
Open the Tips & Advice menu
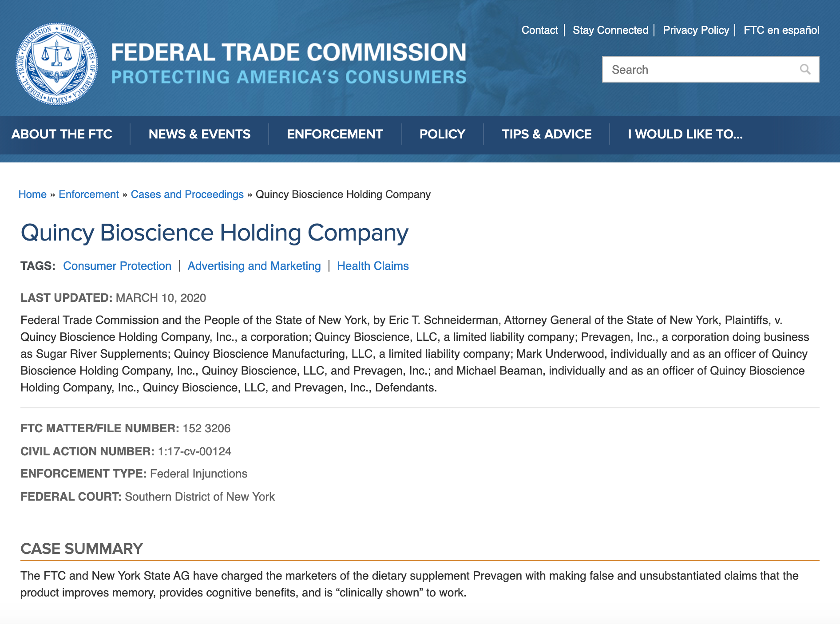[547, 134]
